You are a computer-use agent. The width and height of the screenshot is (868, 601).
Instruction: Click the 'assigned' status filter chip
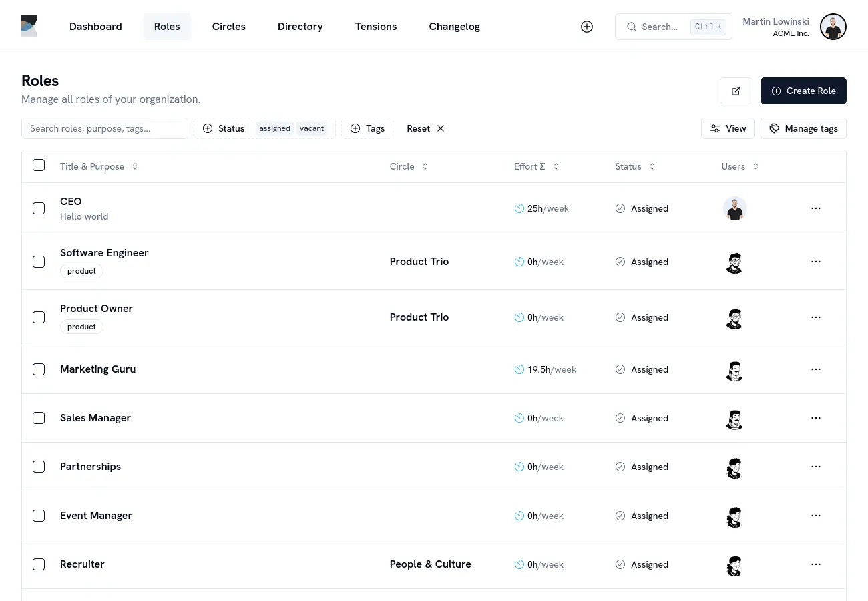pyautogui.click(x=275, y=128)
